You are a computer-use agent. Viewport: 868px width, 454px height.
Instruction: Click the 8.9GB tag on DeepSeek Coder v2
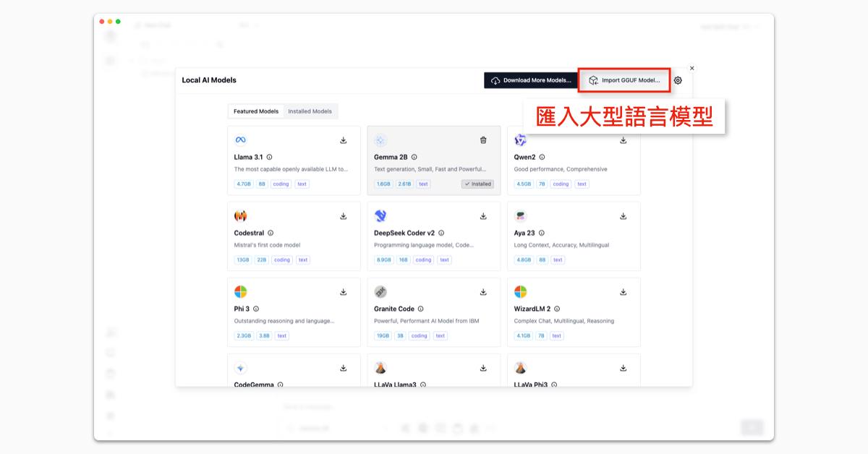[383, 260]
